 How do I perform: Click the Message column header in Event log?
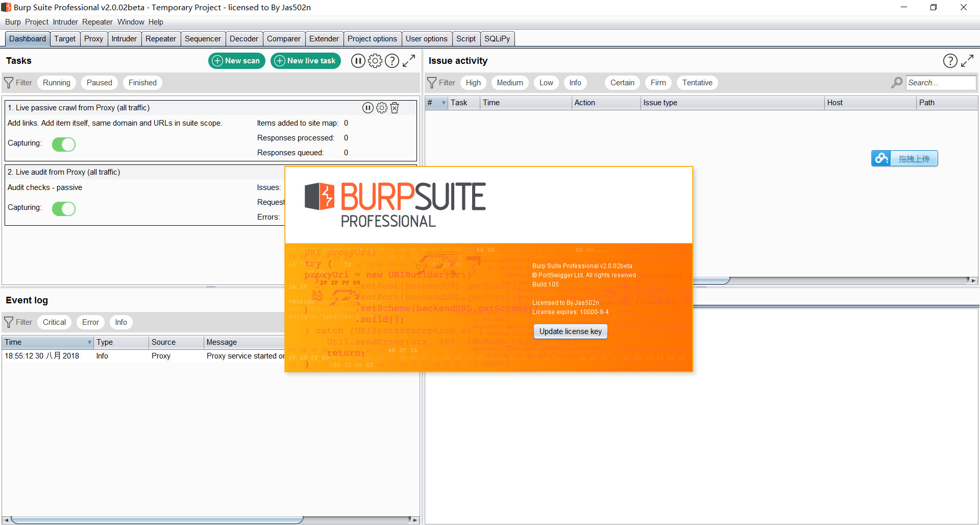tap(244, 342)
